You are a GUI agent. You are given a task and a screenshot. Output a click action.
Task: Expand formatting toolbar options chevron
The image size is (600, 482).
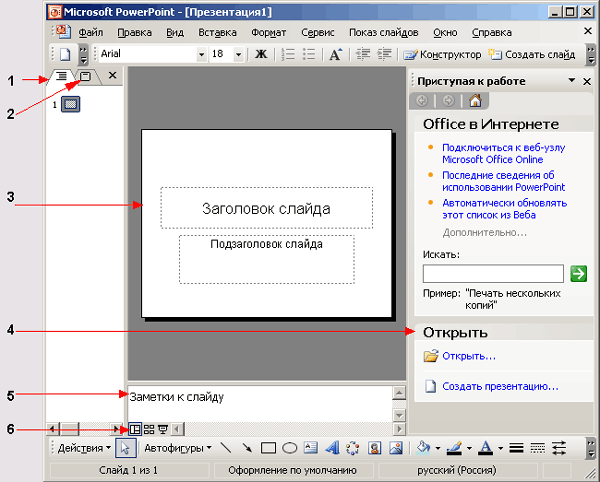pos(591,55)
